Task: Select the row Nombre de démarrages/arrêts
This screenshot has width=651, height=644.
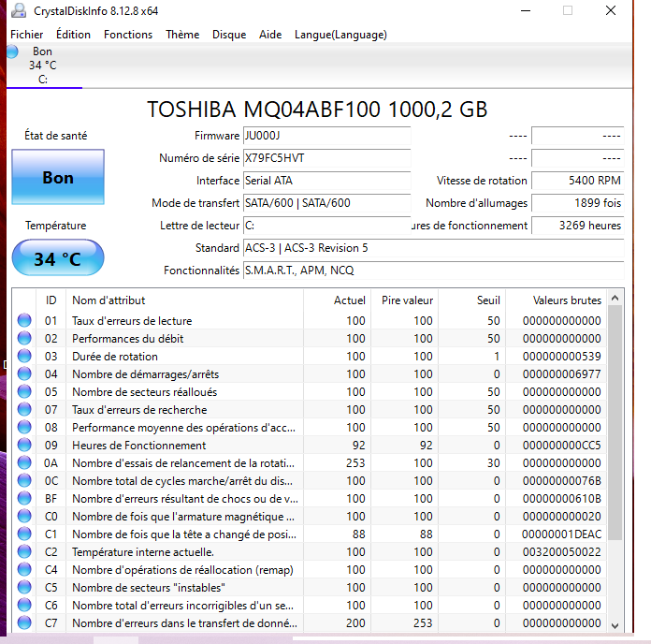Action: click(x=310, y=373)
